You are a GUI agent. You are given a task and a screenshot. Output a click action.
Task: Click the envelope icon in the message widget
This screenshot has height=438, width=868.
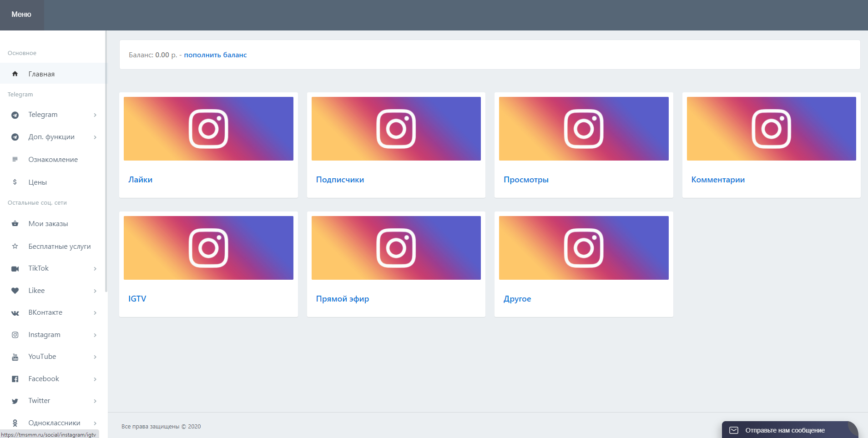click(x=734, y=430)
